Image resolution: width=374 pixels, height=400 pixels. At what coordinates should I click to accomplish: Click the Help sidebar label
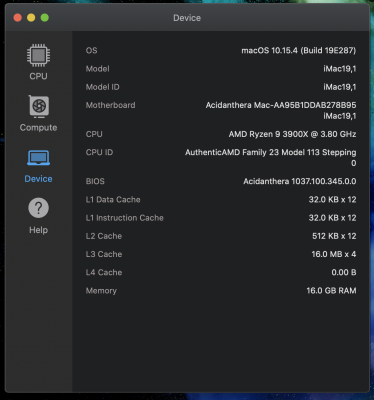point(38,230)
